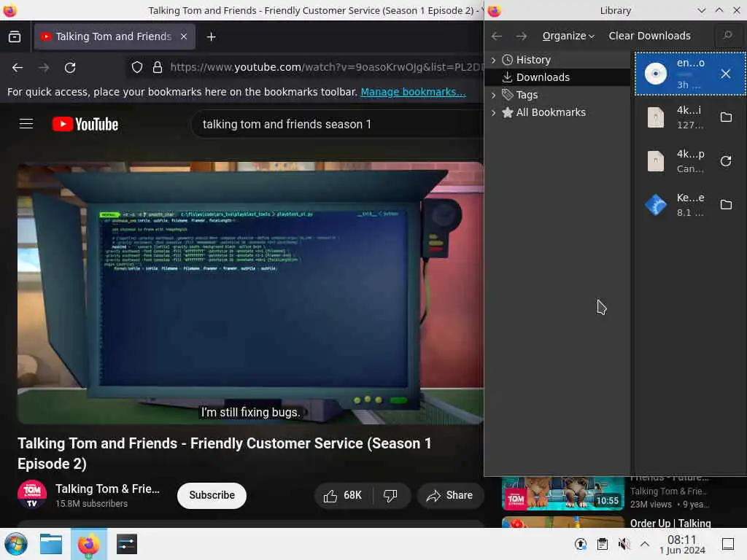Expand the History tree node
The image size is (747, 560).
(494, 60)
